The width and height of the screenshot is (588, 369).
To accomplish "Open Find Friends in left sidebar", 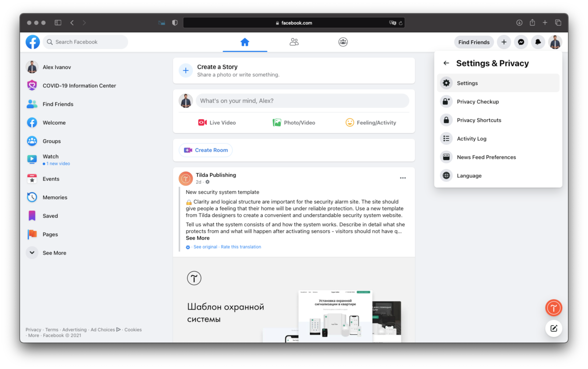I will [50, 104].
